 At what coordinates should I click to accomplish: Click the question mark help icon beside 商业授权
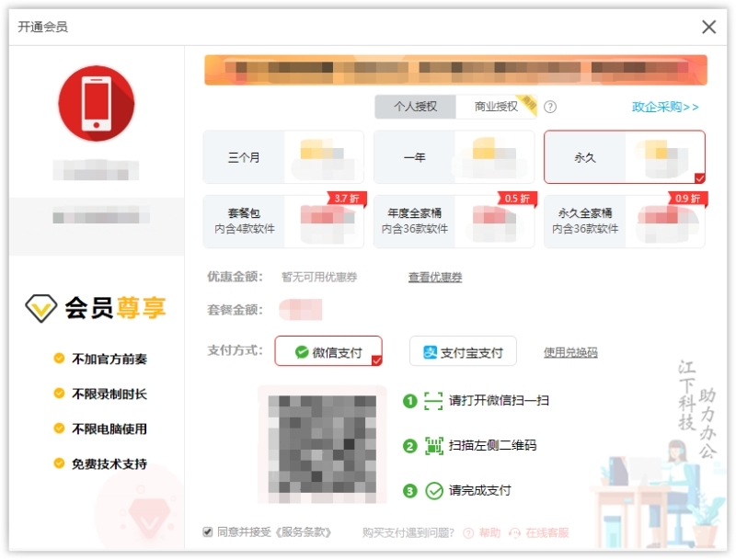click(x=549, y=107)
